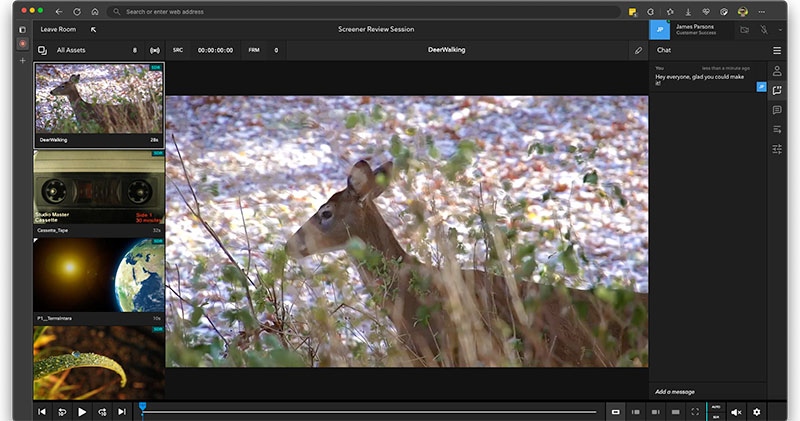Image resolution: width=800 pixels, height=421 pixels.
Task: Toggle the microphone mute button
Action: 766,30
